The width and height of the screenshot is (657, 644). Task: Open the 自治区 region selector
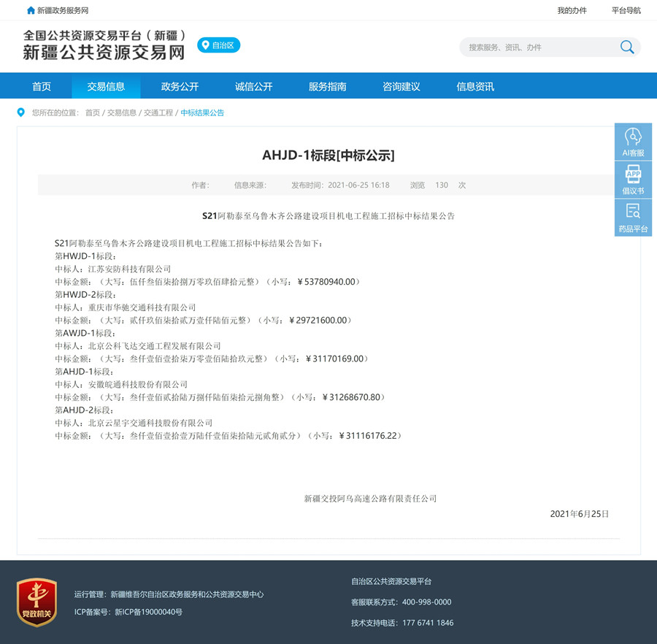click(219, 45)
